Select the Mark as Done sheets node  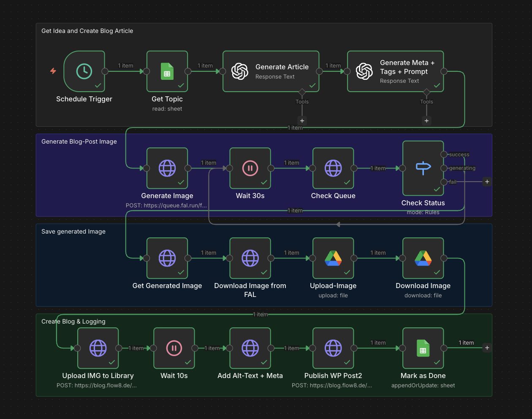click(x=423, y=348)
